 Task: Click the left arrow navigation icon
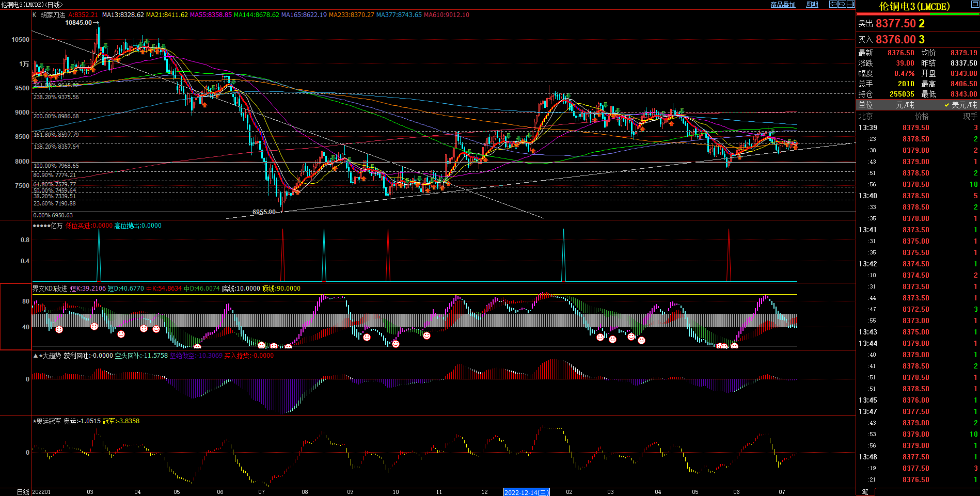click(x=833, y=4)
